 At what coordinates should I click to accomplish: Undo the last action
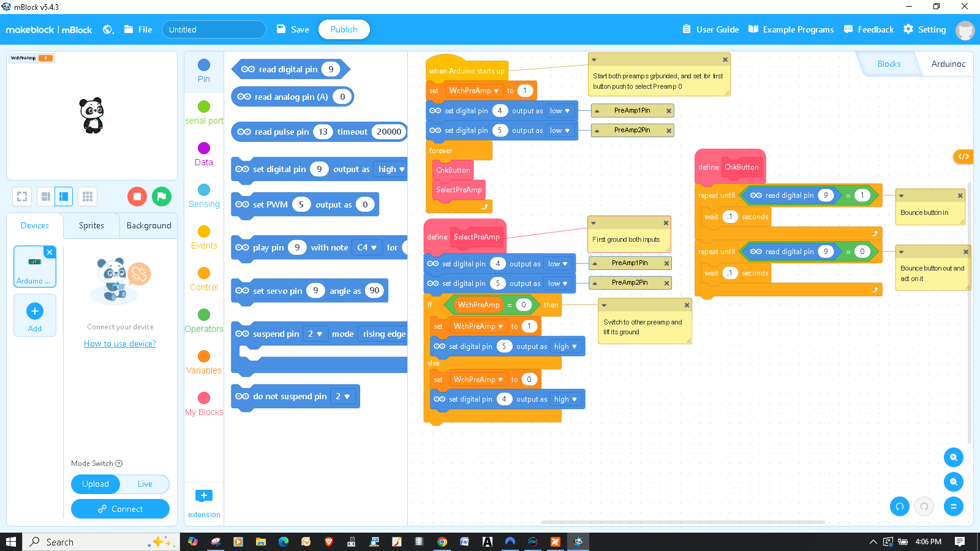point(900,506)
